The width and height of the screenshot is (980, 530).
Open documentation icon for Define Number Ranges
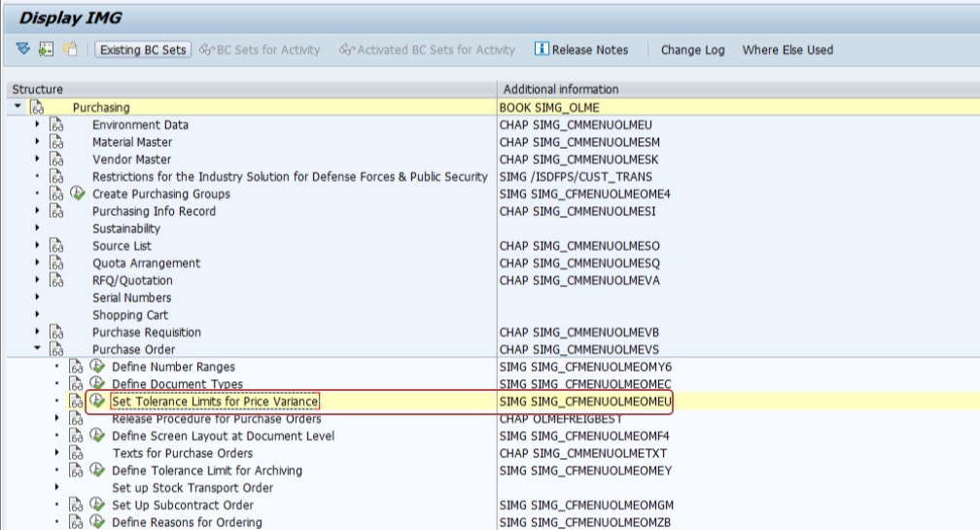tap(76, 367)
